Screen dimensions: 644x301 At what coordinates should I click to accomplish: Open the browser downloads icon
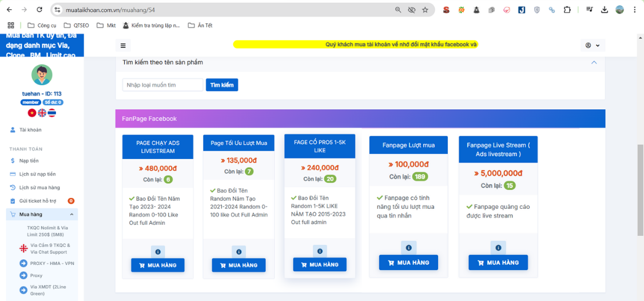[x=604, y=10]
